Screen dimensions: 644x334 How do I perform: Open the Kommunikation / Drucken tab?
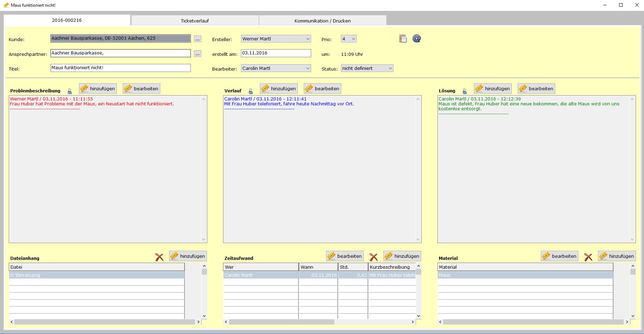(322, 21)
